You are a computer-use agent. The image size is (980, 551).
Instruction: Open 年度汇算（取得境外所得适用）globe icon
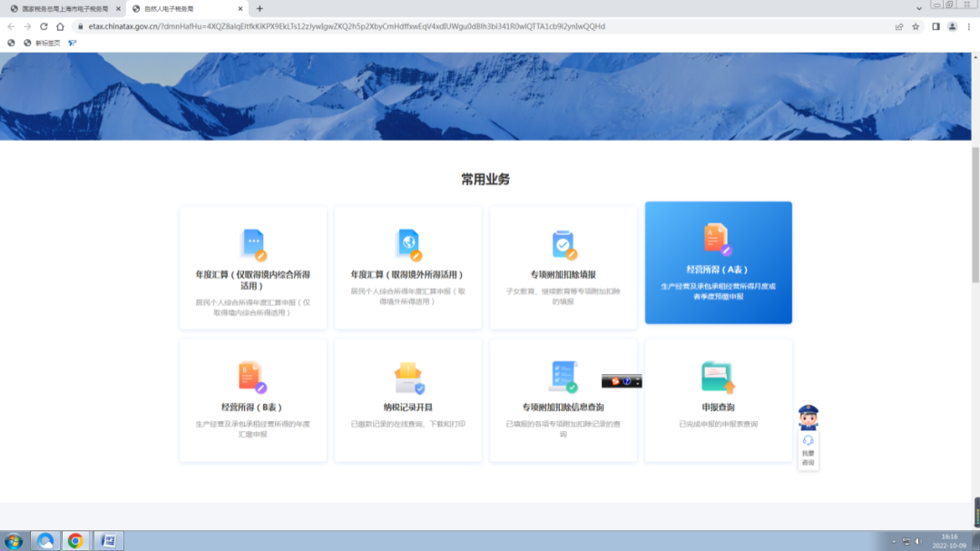tap(408, 244)
